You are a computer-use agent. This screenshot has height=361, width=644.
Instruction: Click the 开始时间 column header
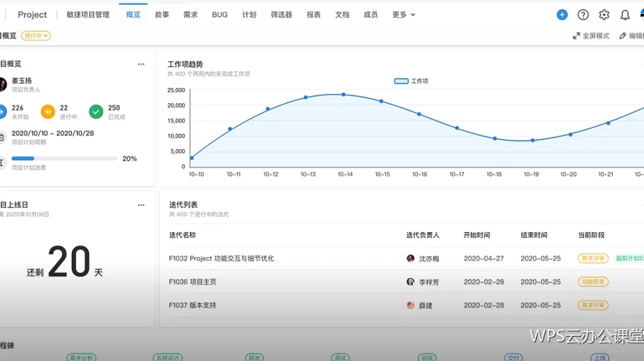477,235
